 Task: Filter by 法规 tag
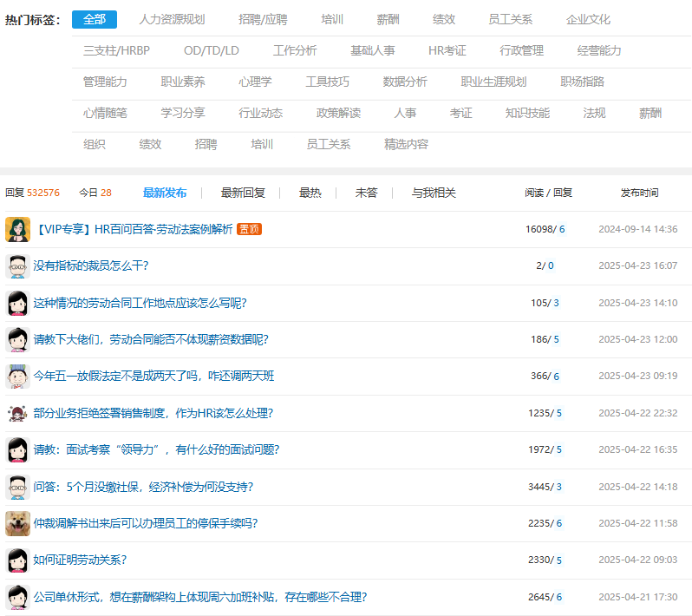595,113
